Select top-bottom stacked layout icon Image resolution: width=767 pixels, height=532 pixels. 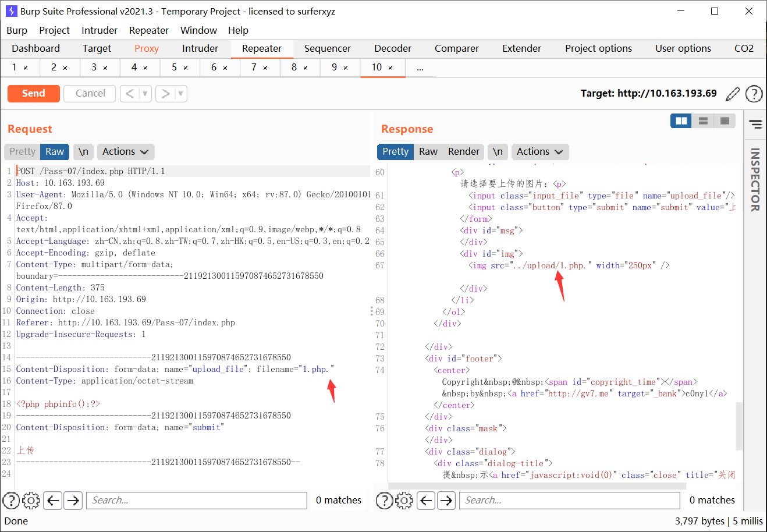click(703, 120)
